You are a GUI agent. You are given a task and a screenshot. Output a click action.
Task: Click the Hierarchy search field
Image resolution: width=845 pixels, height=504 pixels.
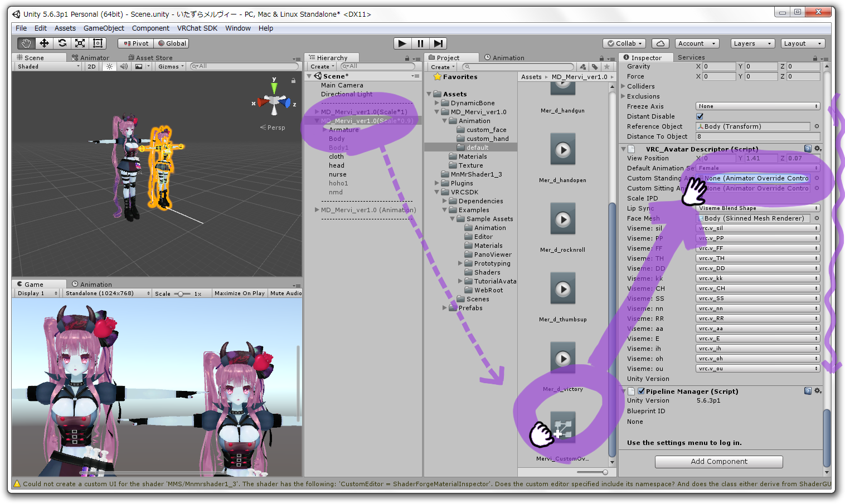[378, 66]
